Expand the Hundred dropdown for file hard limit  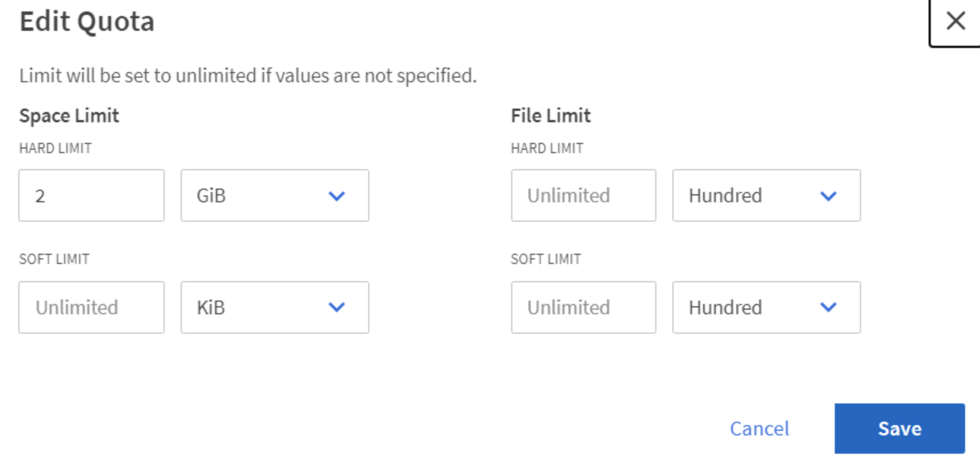coord(766,195)
